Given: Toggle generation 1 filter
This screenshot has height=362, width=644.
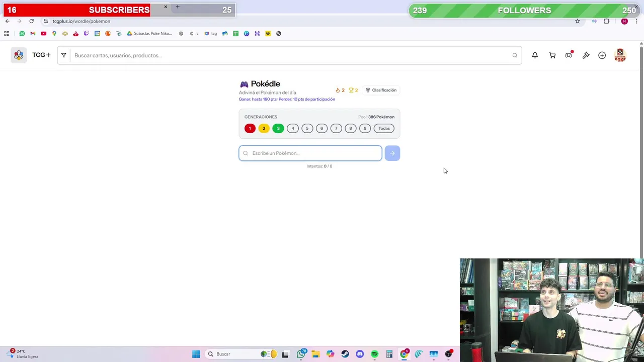Looking at the screenshot, I should click(x=250, y=128).
